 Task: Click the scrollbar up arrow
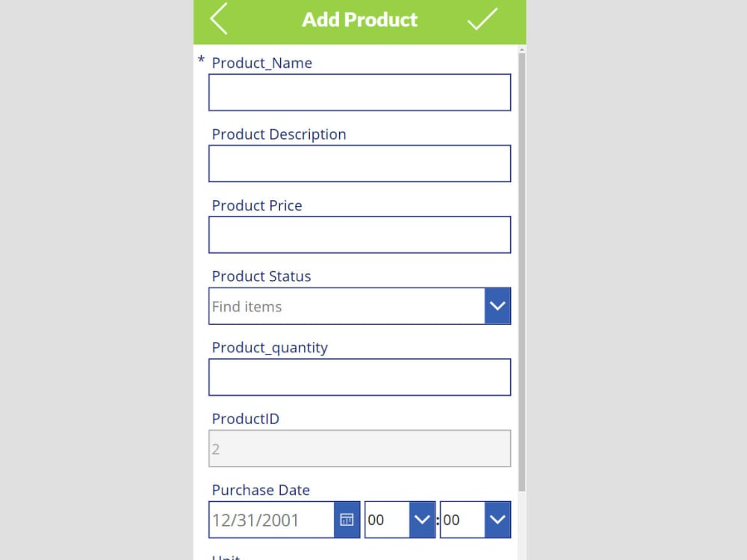[521, 50]
